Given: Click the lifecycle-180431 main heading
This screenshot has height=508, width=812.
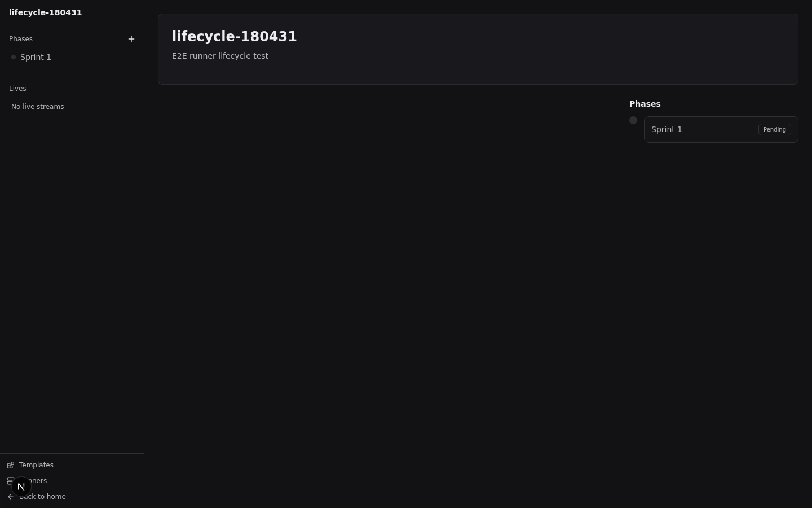Looking at the screenshot, I should pos(235,36).
